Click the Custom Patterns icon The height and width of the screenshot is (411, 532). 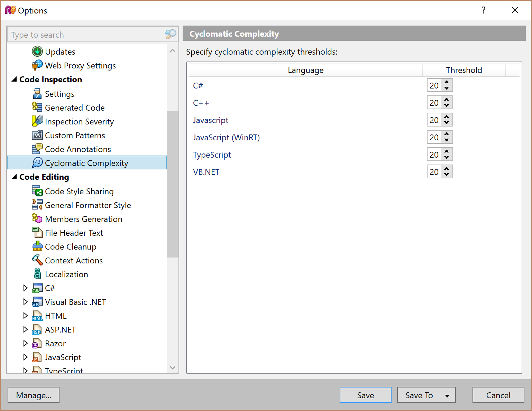point(37,135)
